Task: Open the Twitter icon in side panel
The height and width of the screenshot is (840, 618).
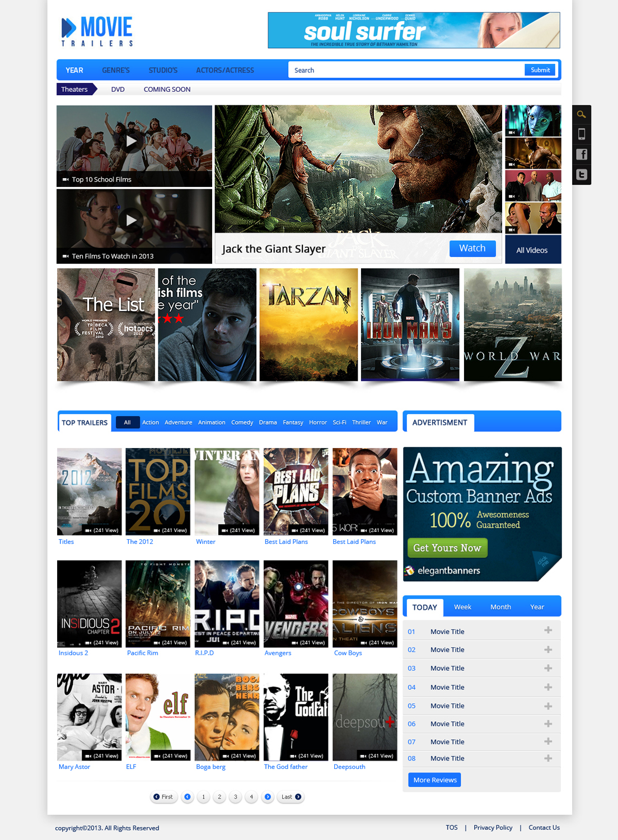Action: pos(582,175)
